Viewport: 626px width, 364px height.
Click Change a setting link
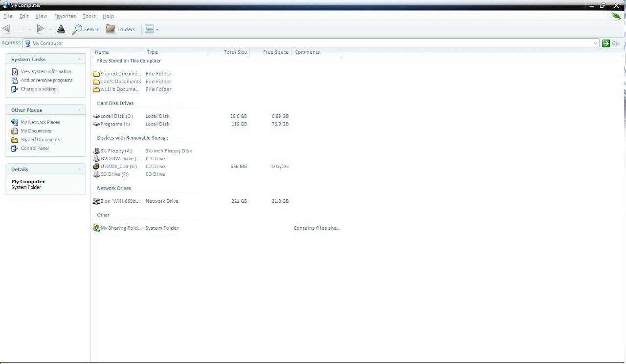point(39,89)
